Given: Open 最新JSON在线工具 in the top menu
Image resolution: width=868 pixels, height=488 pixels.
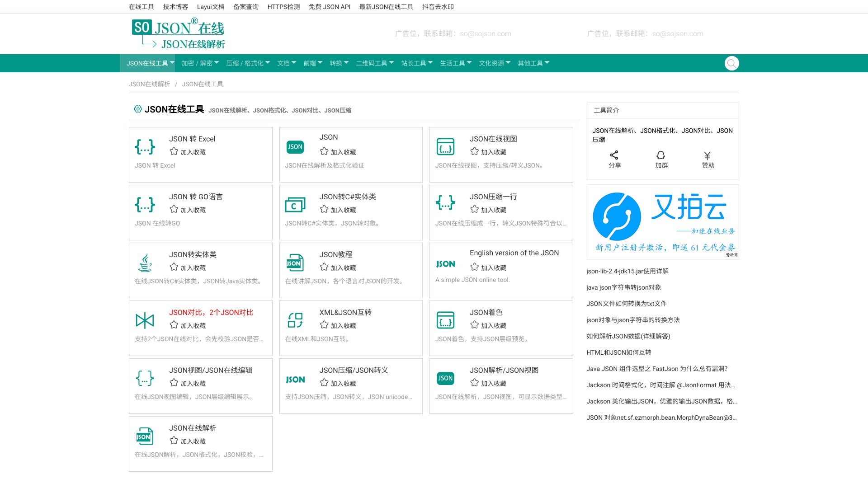Looking at the screenshot, I should pos(386,7).
